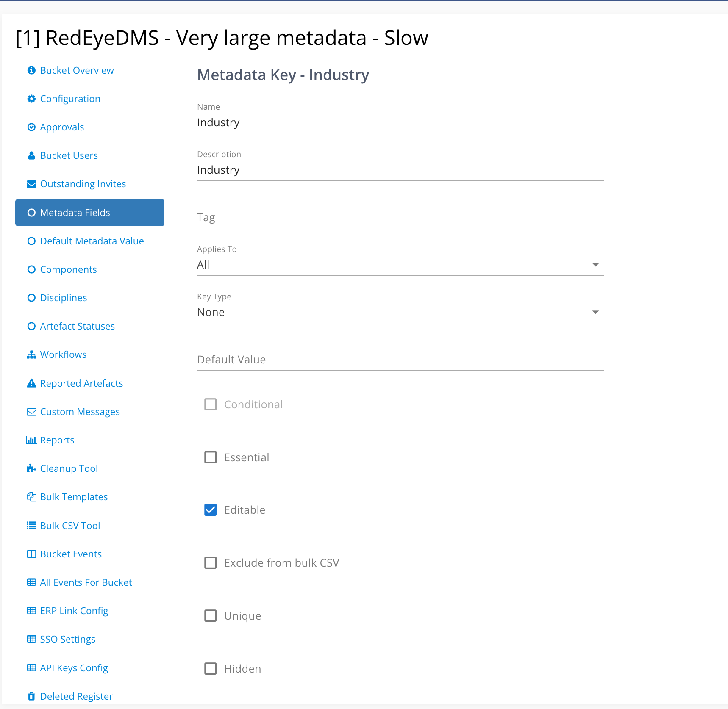Image resolution: width=728 pixels, height=709 pixels.
Task: Click the Components circle icon
Action: point(31,269)
